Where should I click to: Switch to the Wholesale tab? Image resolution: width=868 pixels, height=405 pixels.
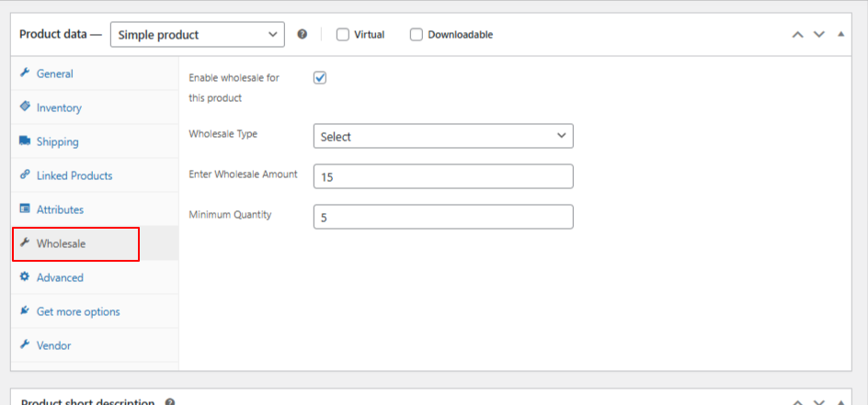point(61,243)
